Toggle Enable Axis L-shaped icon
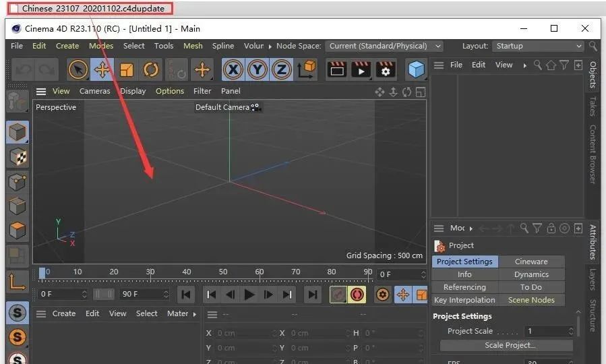The image size is (606, 364). (18, 281)
